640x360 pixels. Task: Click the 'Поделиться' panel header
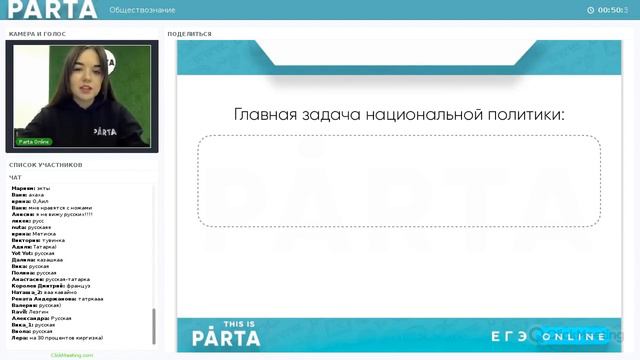coord(189,34)
